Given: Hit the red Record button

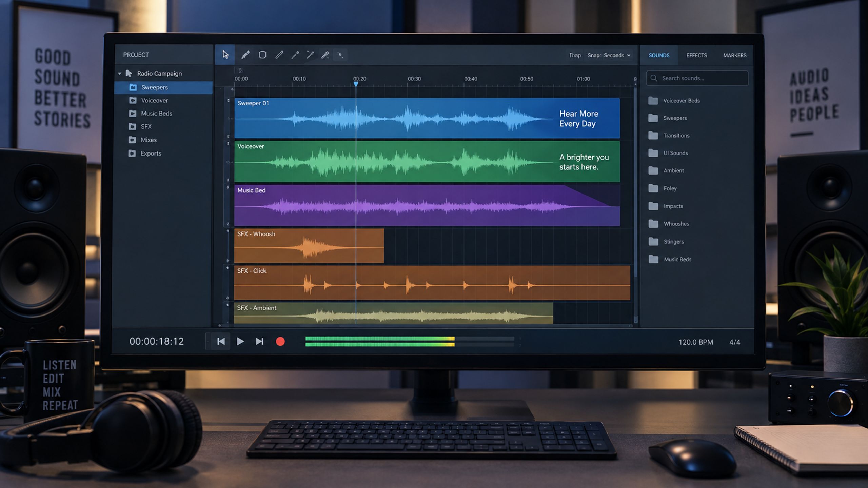Looking at the screenshot, I should [x=280, y=341].
